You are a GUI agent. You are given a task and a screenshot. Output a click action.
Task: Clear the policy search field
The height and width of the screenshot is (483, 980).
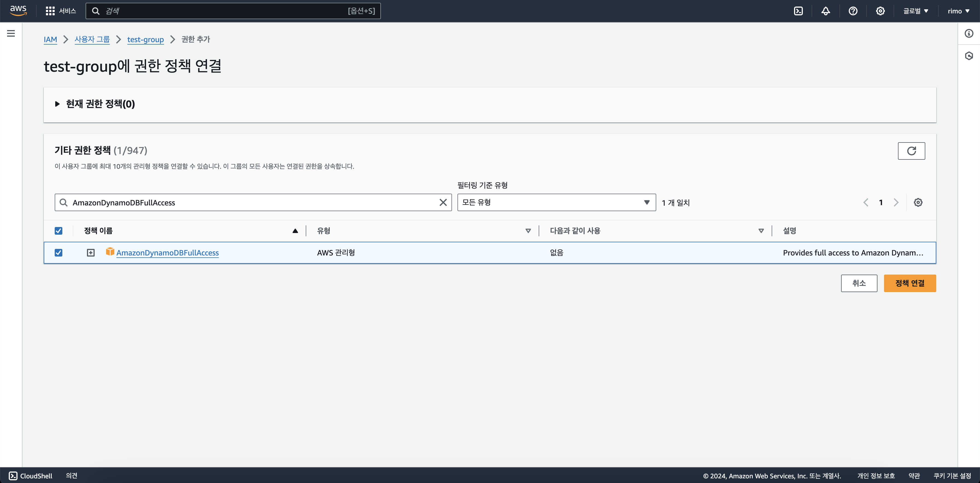[443, 202]
